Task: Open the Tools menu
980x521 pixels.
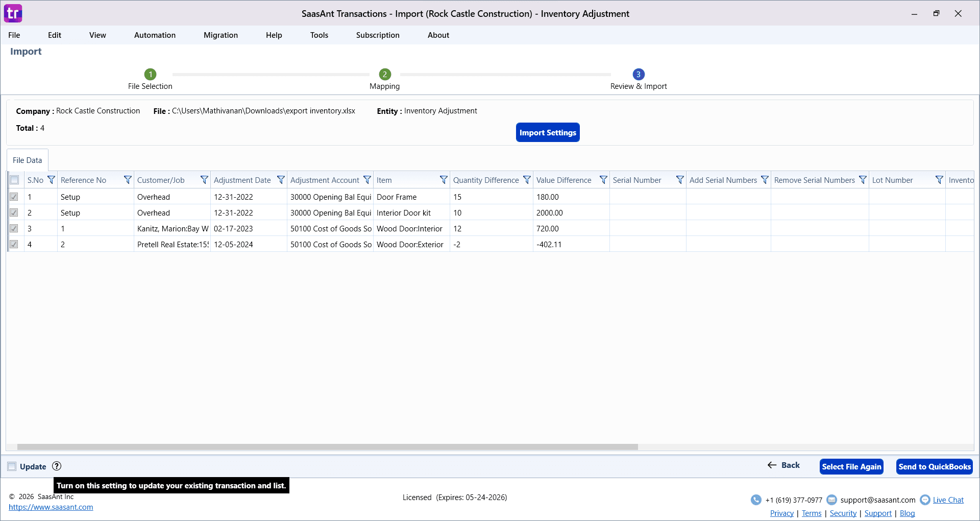Action: point(319,35)
